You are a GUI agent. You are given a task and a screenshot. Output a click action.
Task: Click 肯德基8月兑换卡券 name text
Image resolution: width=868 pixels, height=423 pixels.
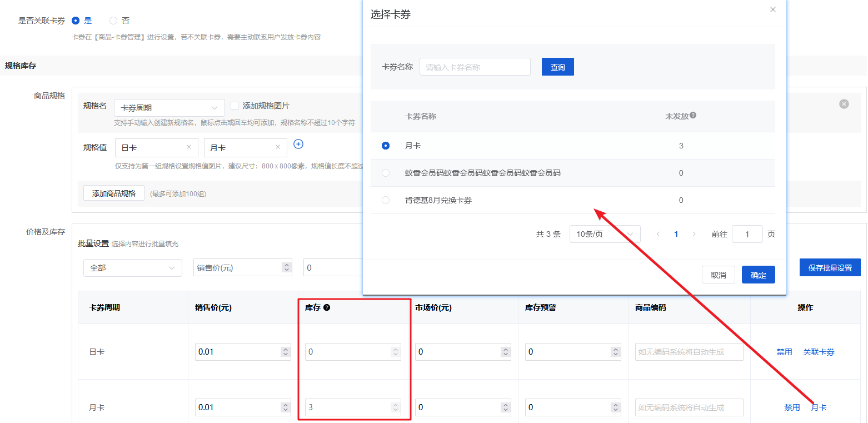(x=438, y=200)
